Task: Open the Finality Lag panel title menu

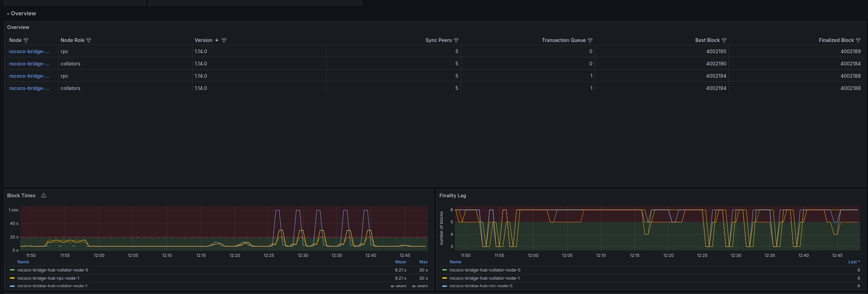Action: pyautogui.click(x=452, y=196)
